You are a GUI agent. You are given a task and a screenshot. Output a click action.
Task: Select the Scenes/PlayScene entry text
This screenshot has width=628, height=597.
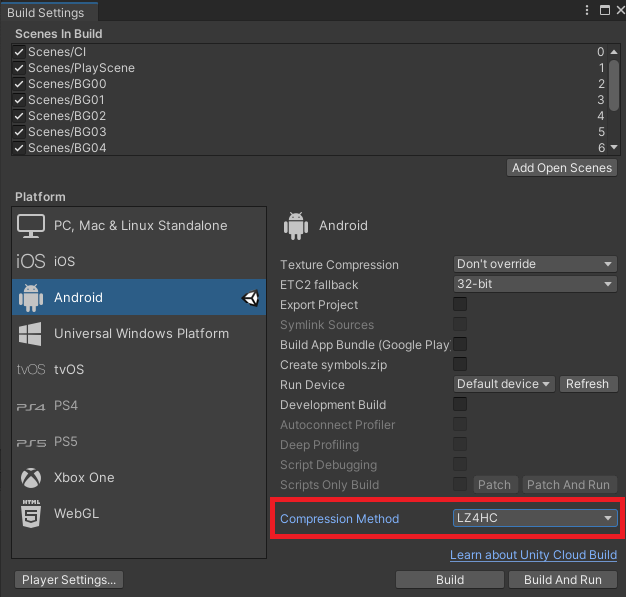pyautogui.click(x=81, y=68)
